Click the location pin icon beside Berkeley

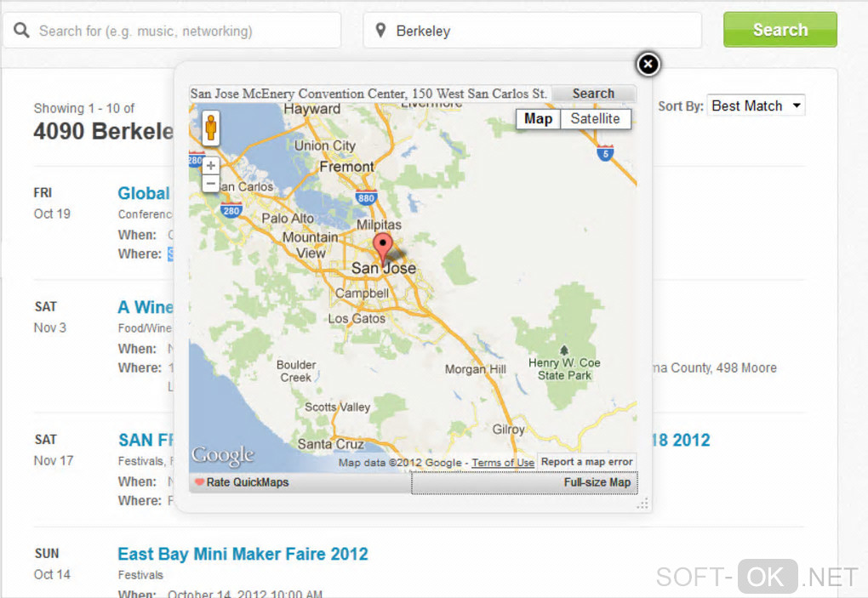tap(381, 30)
